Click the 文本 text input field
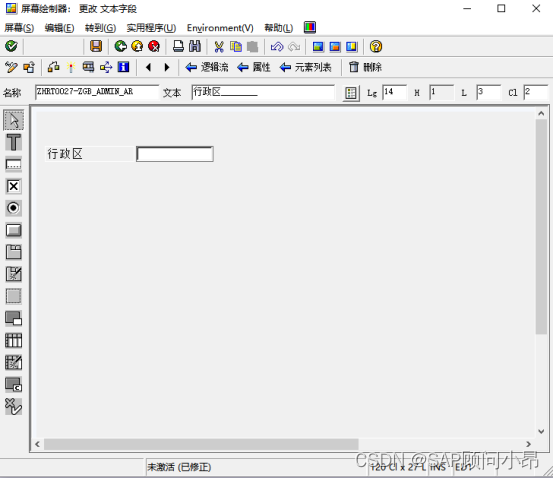Viewport: 554px width, 479px height. pos(263,92)
